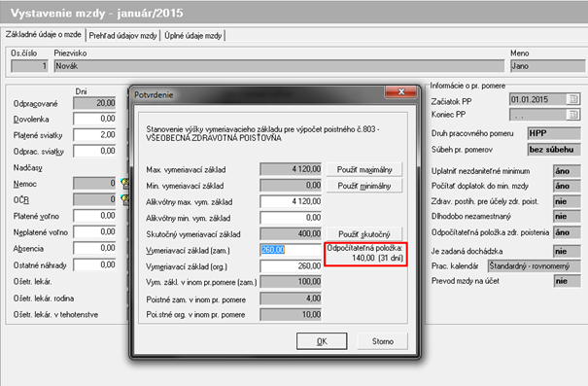Click the Skutočný vymeriavací základ value field
Viewport: 588px width, 386px height.
[291, 233]
